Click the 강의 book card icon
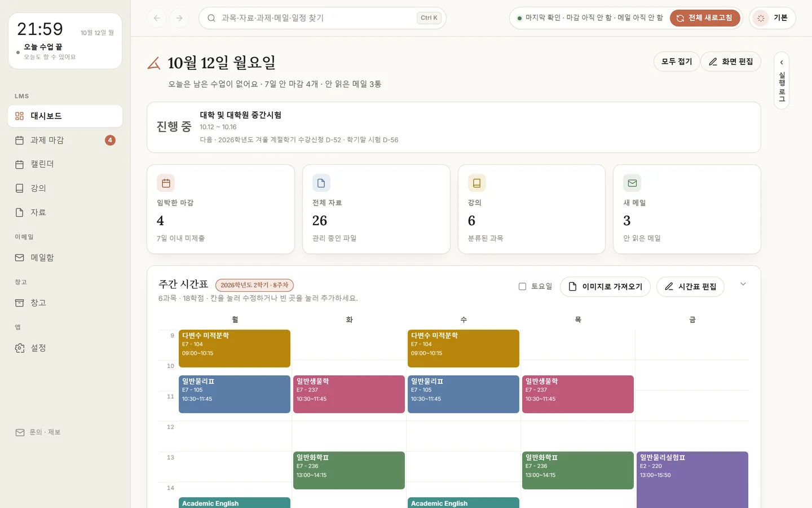812x508 pixels. coord(477,183)
